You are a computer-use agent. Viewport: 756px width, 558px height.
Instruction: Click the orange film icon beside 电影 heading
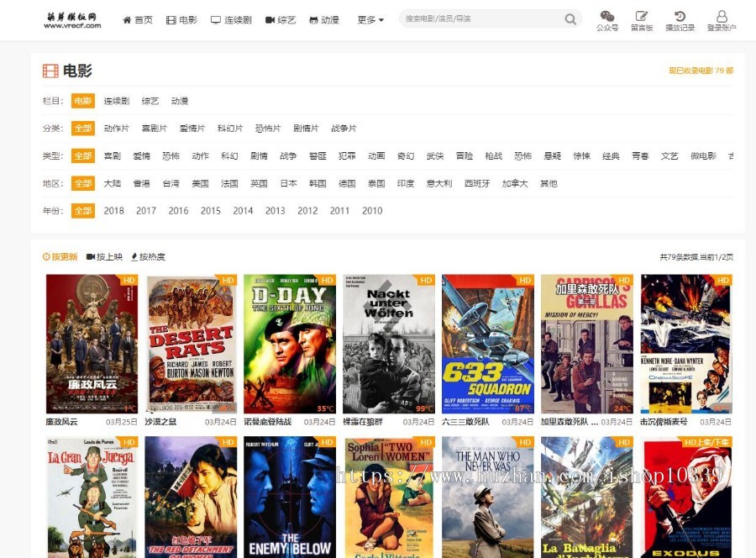coord(50,71)
